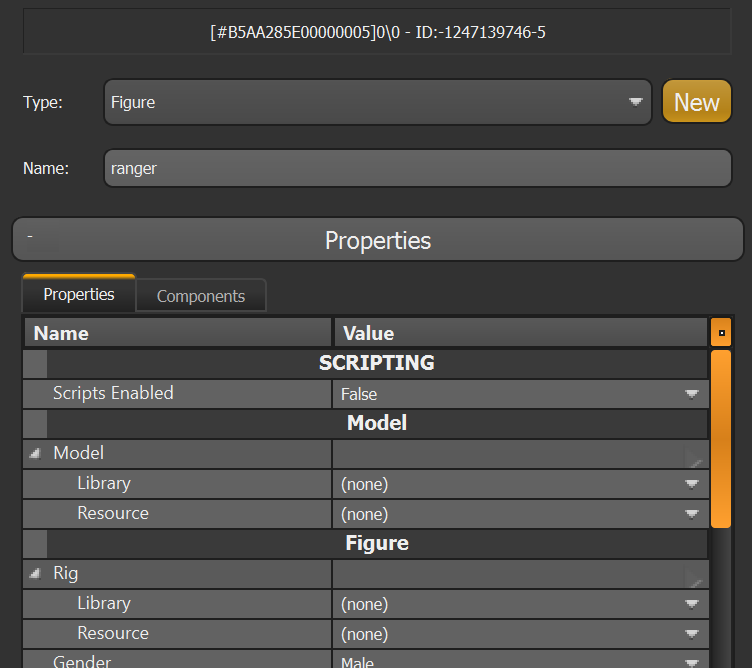Collapse the Model tree row triangle

pos(36,454)
